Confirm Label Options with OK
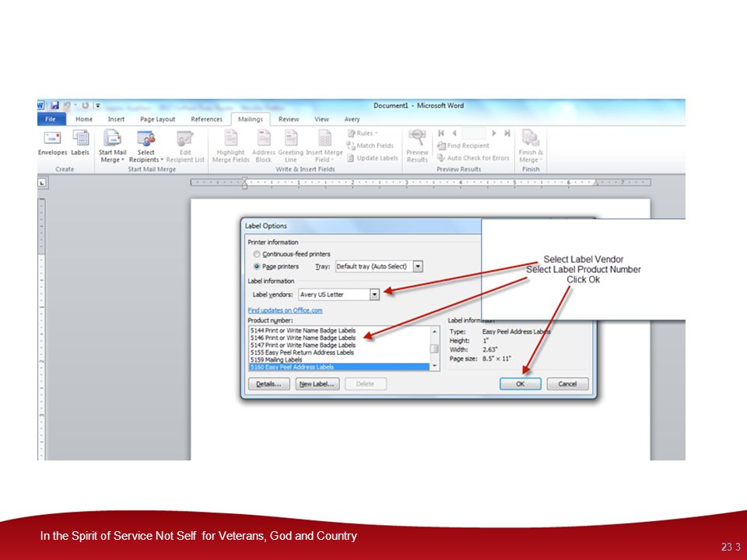 tap(521, 383)
